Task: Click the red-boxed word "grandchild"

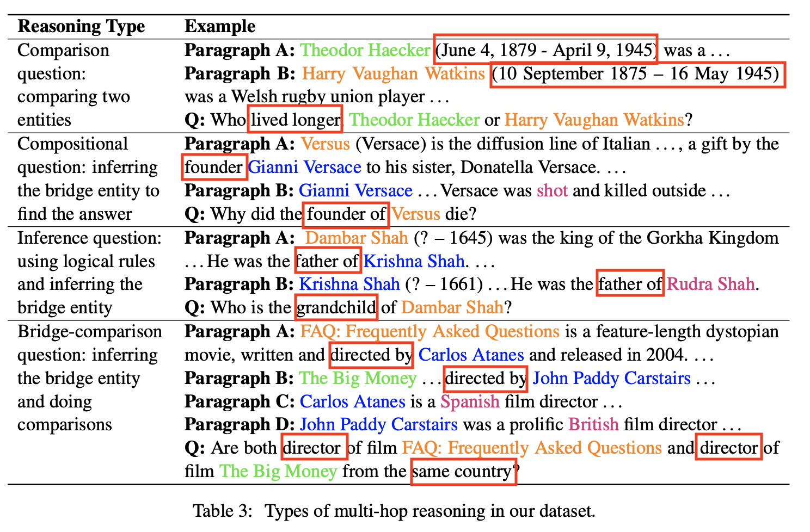Action: pyautogui.click(x=336, y=307)
